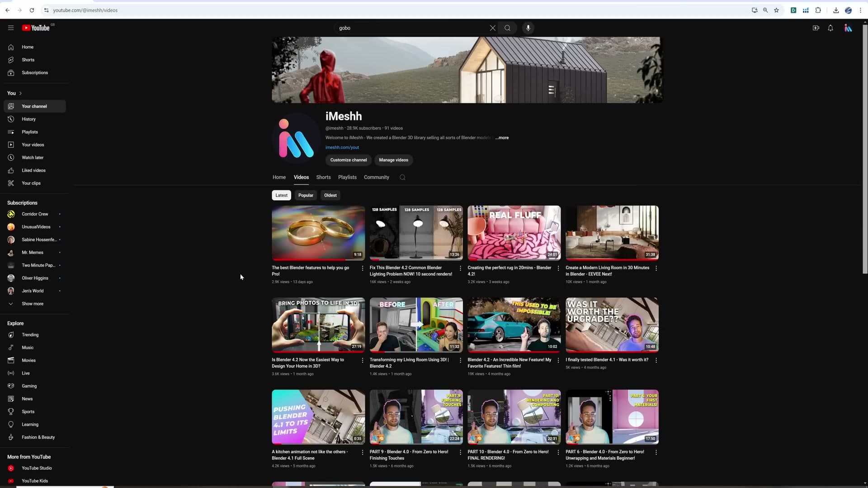Start voice search with the microphone icon

click(528, 28)
